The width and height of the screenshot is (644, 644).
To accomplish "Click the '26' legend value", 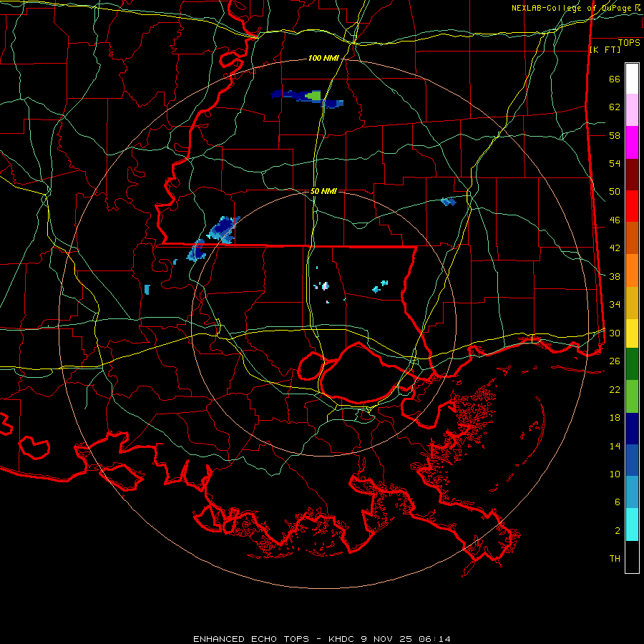I will point(615,361).
